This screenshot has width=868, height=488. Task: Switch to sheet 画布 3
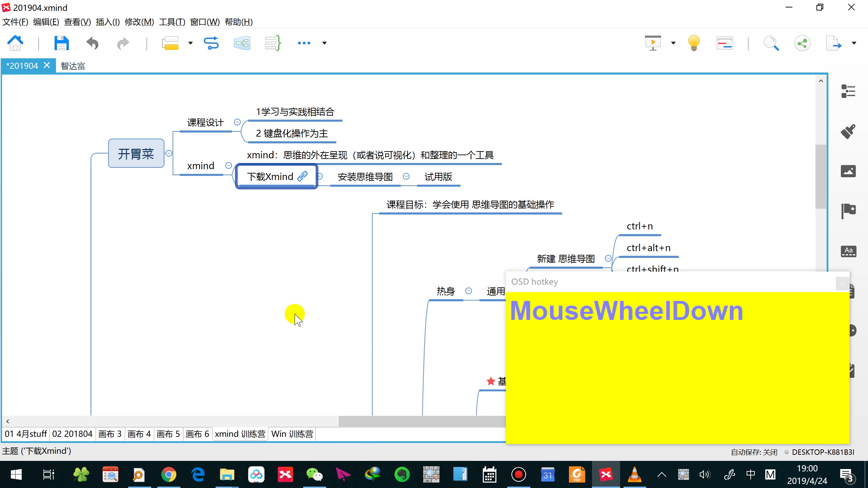pyautogui.click(x=110, y=434)
